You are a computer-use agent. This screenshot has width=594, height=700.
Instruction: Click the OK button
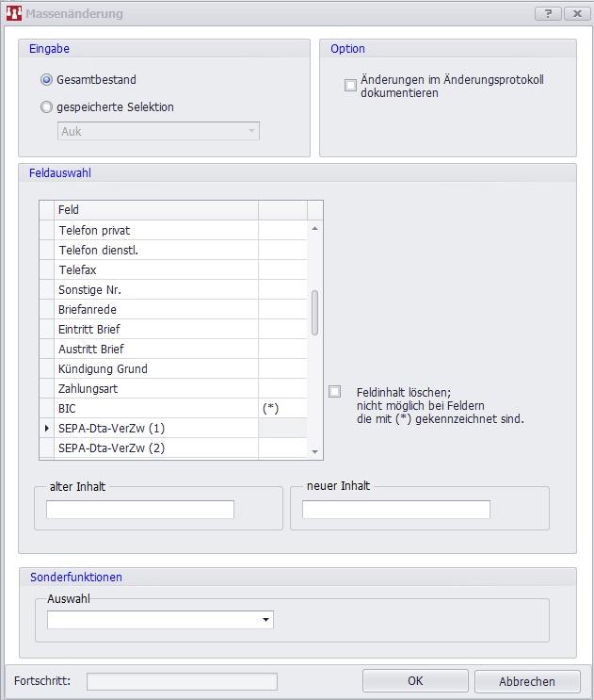click(x=415, y=681)
